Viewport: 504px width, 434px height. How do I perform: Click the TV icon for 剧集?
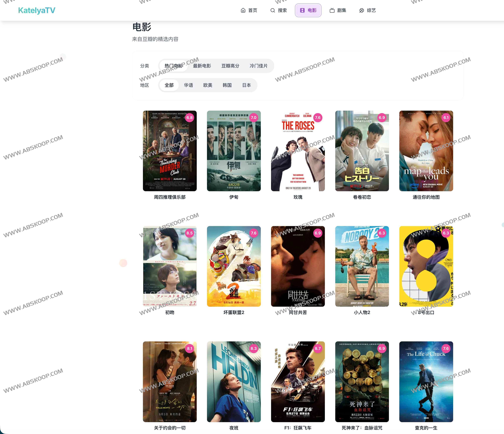point(332,10)
